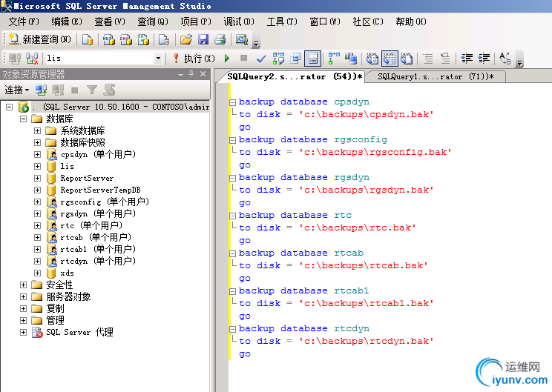Open Analysis Services XMLA Query icon
Screen dimensions: 552x392
click(x=143, y=39)
